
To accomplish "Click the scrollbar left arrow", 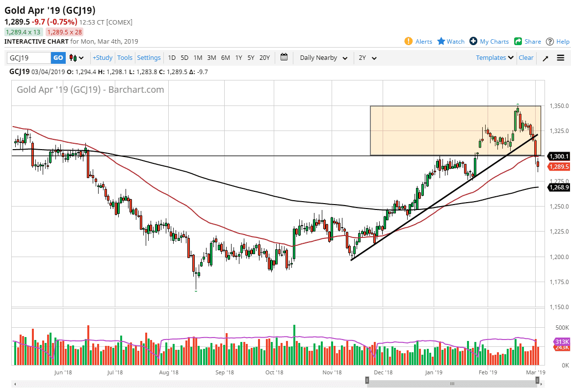I will [x=15, y=384].
